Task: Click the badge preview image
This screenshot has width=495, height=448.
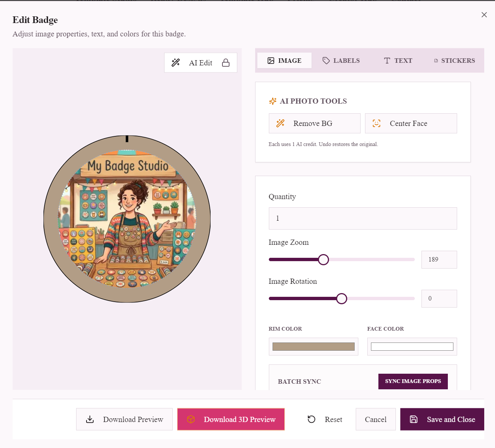Action: pos(127,219)
